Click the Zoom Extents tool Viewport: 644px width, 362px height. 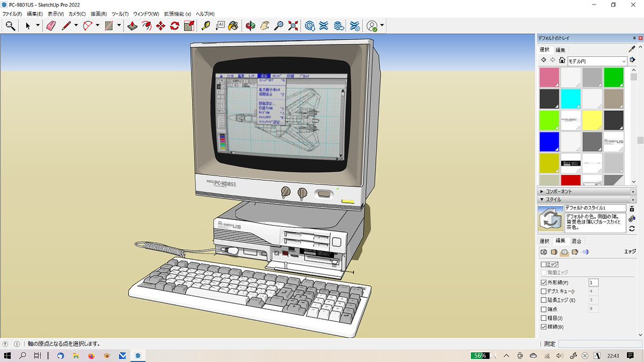(293, 25)
